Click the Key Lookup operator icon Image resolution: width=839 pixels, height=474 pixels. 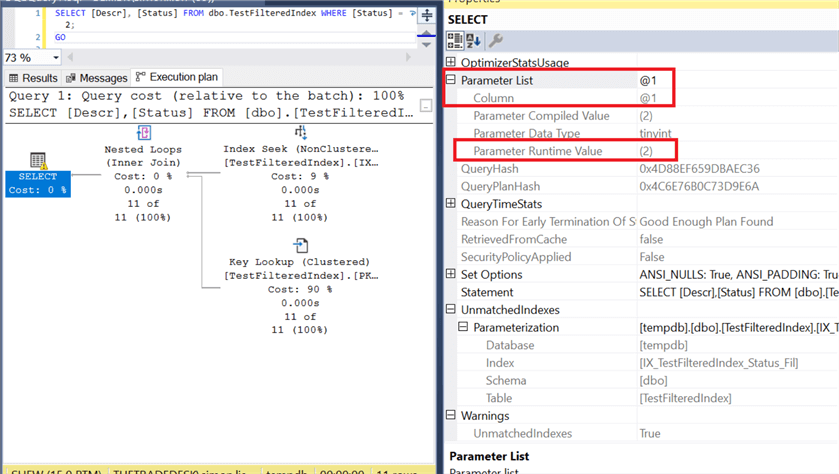(301, 246)
